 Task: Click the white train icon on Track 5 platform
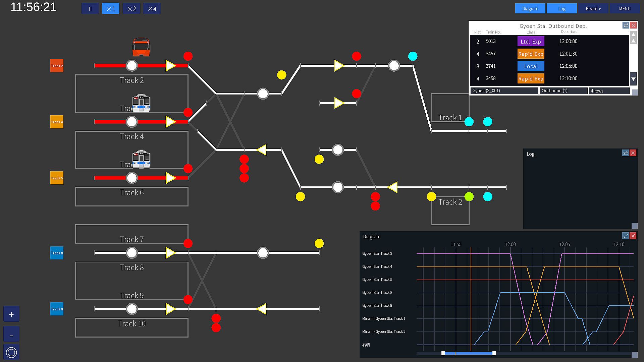pos(141,159)
